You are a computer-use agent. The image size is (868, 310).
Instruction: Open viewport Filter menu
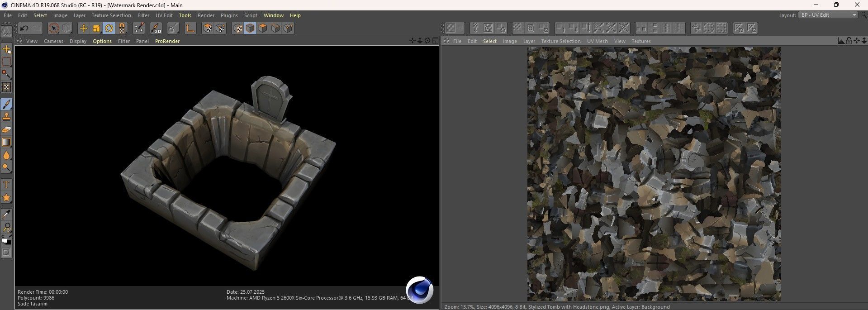coord(124,41)
